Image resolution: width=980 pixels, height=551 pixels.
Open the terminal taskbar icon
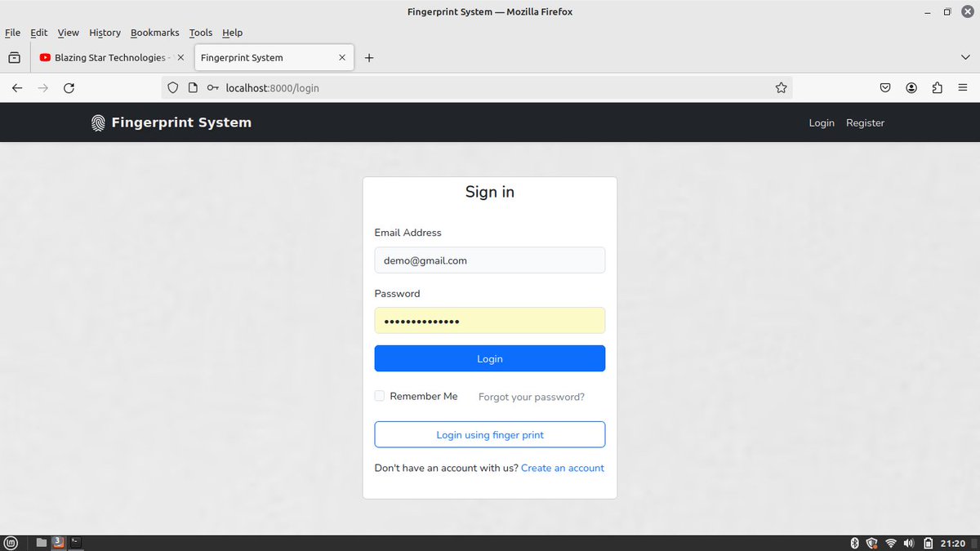[x=75, y=542]
